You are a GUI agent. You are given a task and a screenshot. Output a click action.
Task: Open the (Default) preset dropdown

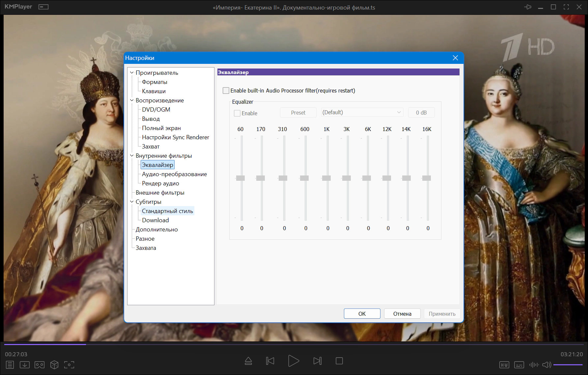pos(362,112)
